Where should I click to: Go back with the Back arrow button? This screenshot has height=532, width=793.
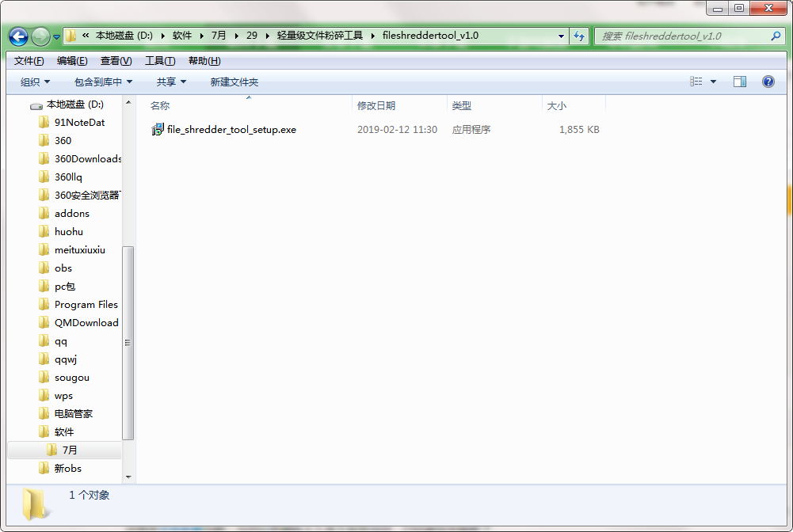tap(19, 36)
